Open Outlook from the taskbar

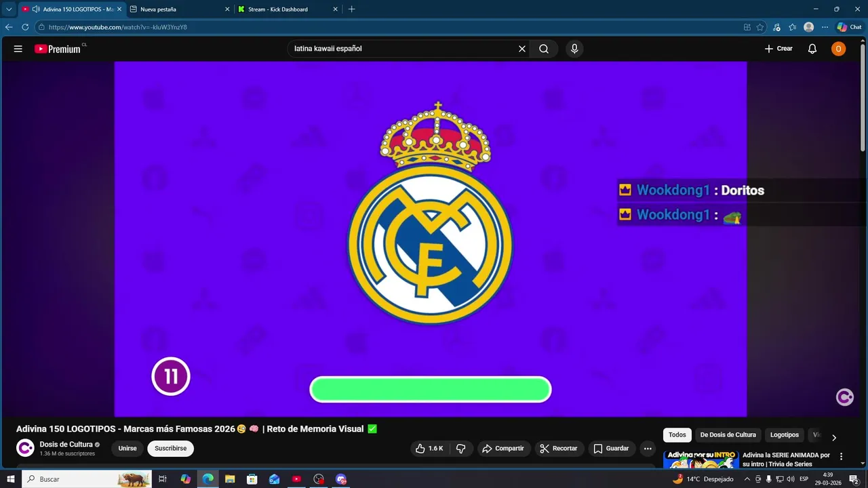(274, 479)
